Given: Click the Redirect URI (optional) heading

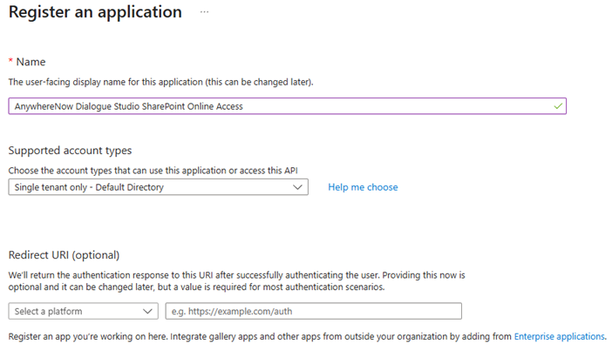Looking at the screenshot, I should pos(64,255).
